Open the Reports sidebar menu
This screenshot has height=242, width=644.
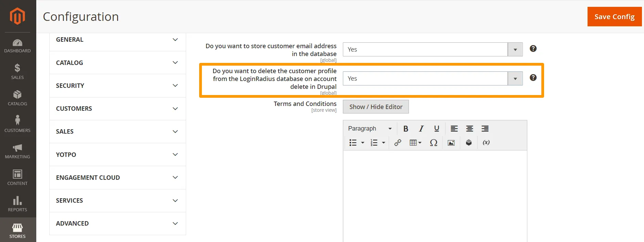coord(17,204)
